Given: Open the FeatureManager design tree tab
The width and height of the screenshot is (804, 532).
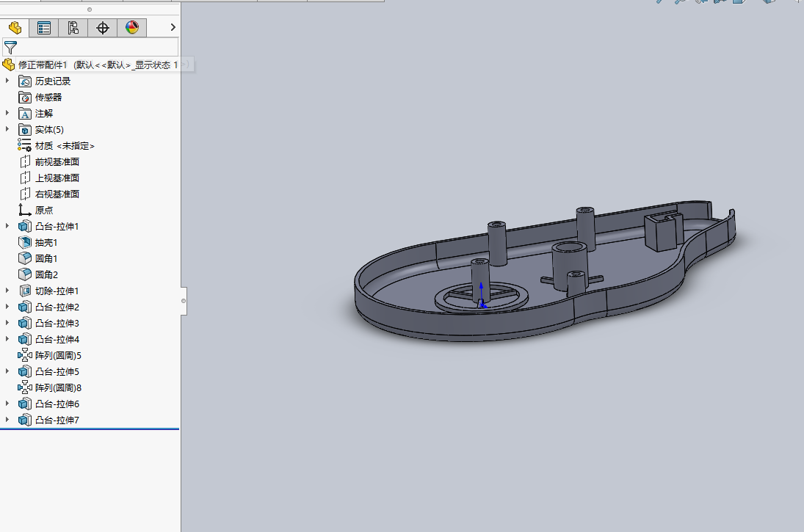Looking at the screenshot, I should [x=15, y=28].
